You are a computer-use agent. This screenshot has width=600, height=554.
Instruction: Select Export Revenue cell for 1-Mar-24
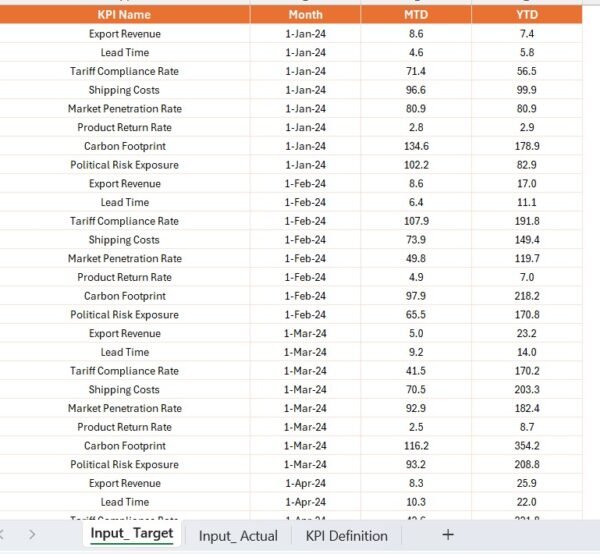[125, 334]
